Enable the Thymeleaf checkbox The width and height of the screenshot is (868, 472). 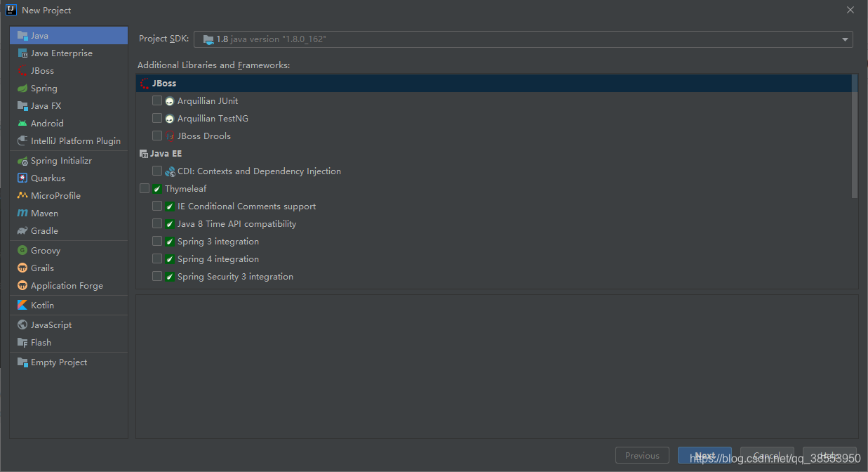point(145,189)
